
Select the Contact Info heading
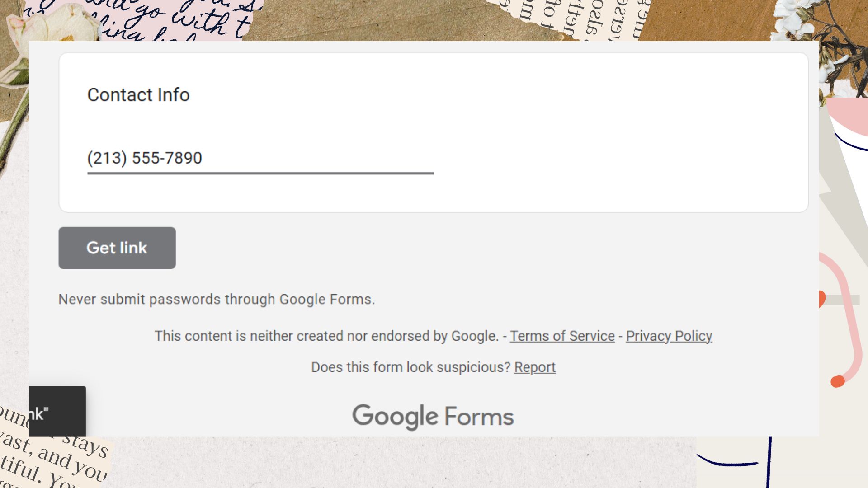(x=138, y=95)
